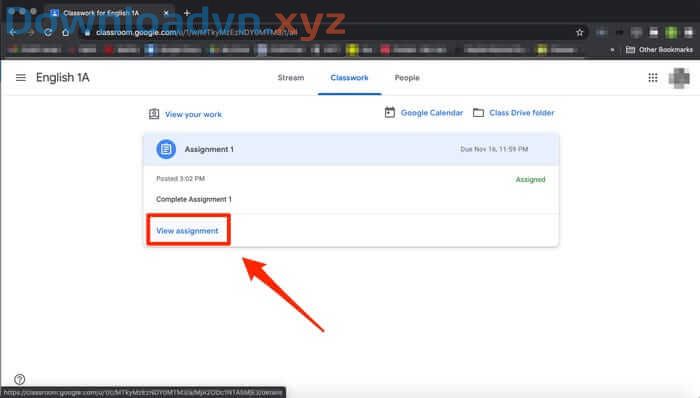This screenshot has height=398, width=700.
Task: Click the View assignment link
Action: (x=188, y=231)
